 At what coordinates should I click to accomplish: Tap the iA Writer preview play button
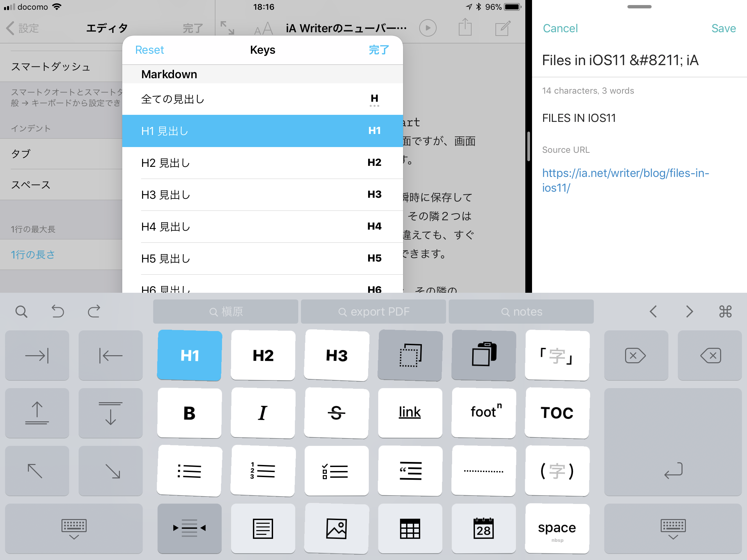(428, 28)
